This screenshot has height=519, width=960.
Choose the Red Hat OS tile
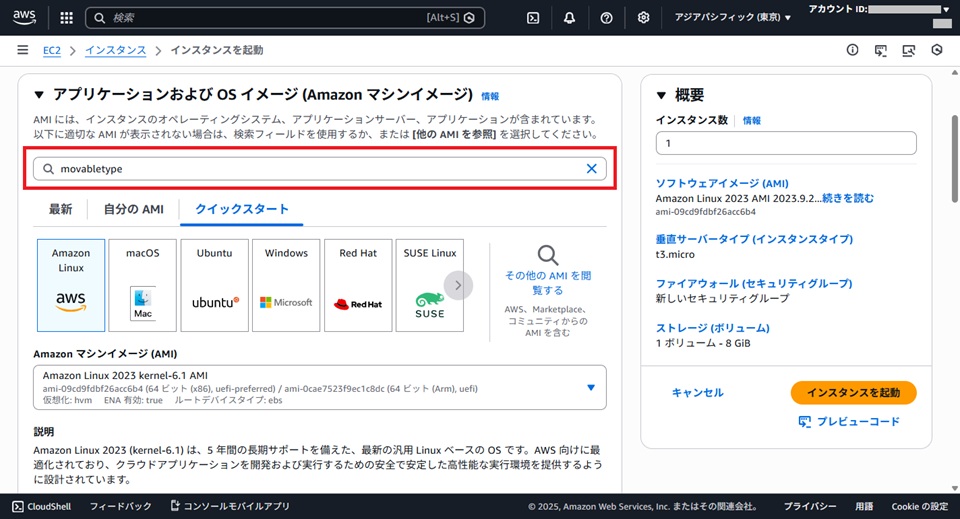point(358,285)
